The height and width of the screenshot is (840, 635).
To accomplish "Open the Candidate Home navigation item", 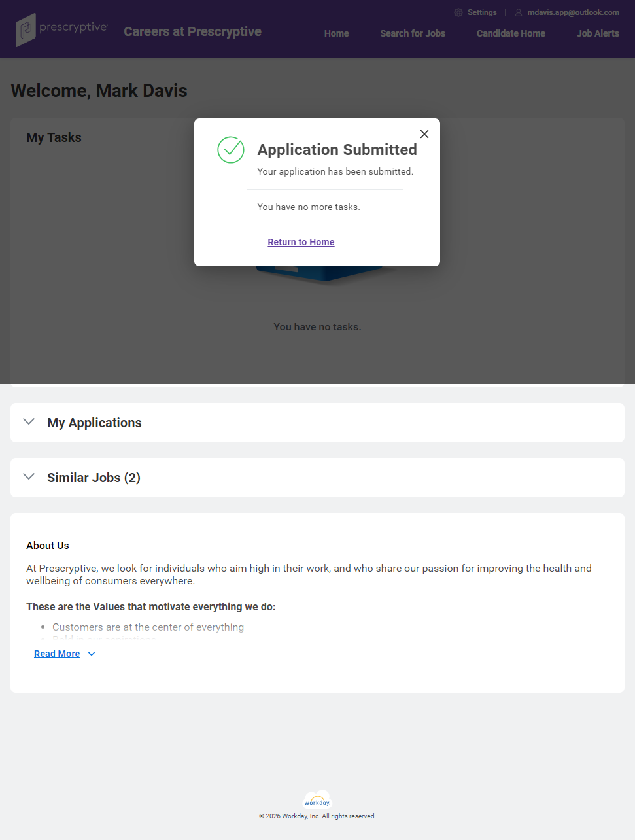I will 511,33.
